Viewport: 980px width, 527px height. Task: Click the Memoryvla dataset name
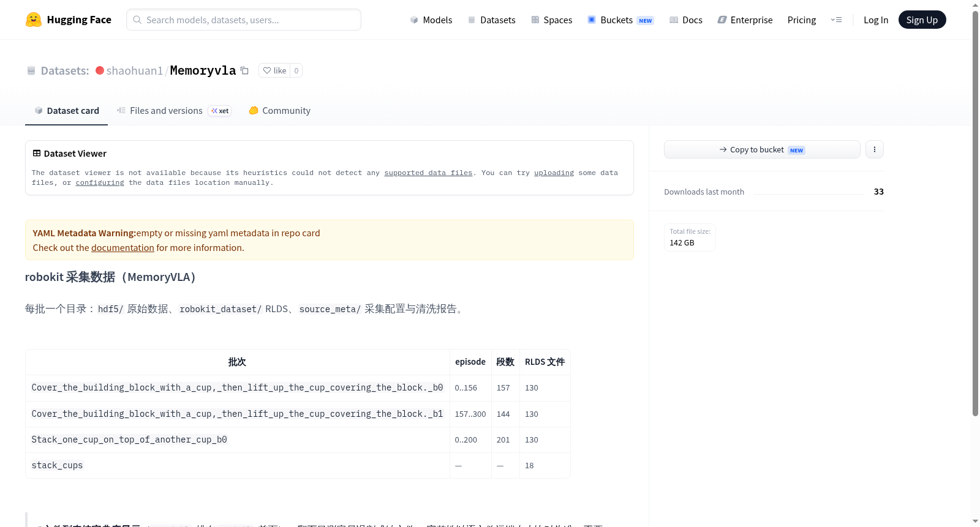pyautogui.click(x=203, y=70)
